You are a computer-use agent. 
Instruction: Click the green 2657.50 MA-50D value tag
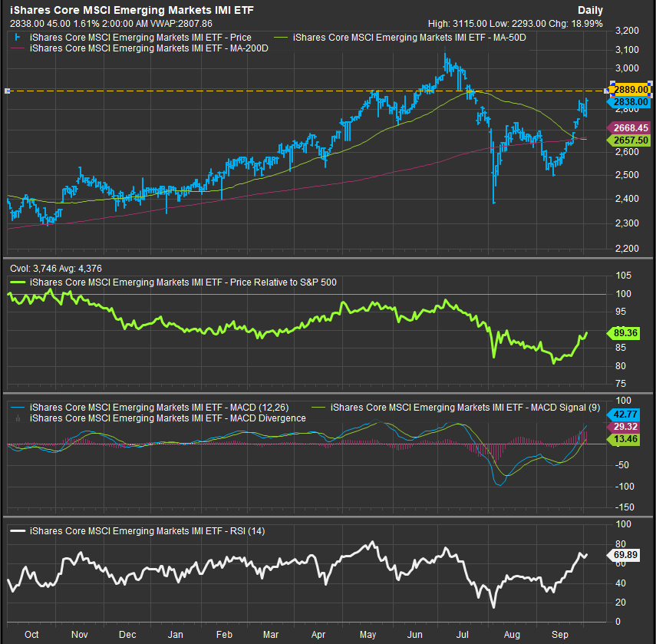pos(630,140)
